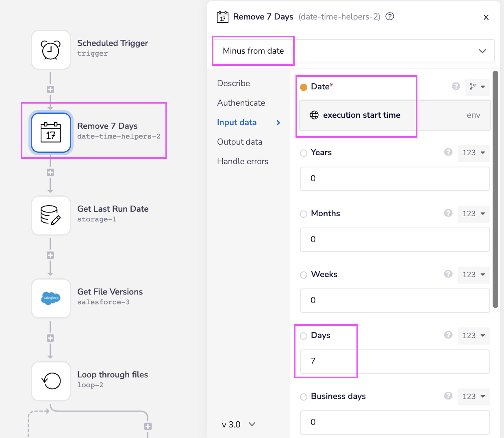The height and width of the screenshot is (438, 504).
Task: Click the Salesforce Get File Versions node
Action: point(51,298)
